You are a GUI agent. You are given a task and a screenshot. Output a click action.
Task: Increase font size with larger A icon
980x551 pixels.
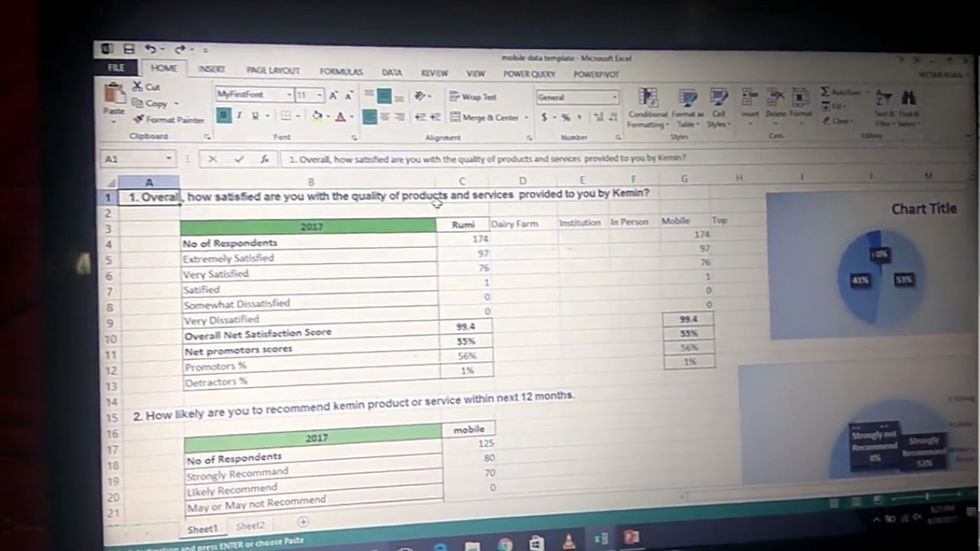pos(334,96)
